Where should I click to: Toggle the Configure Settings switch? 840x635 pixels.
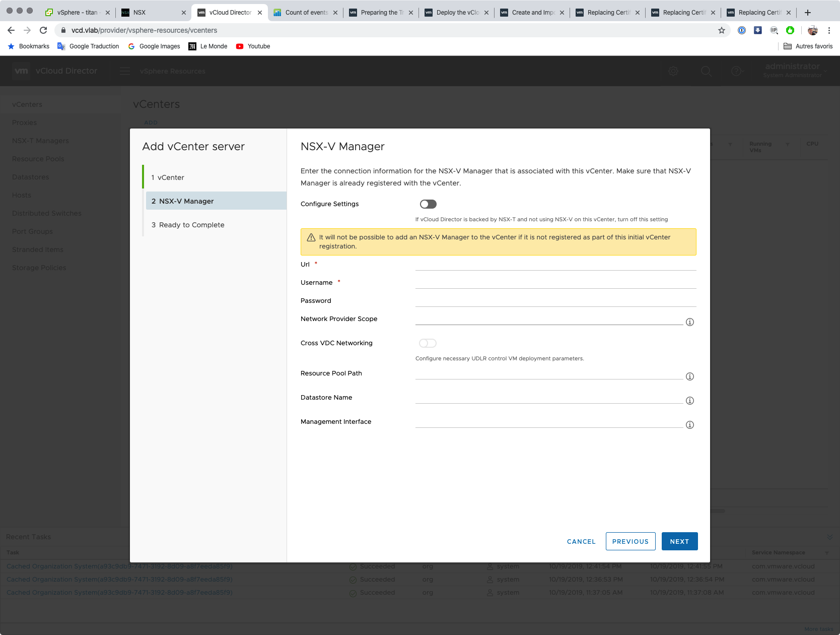tap(428, 204)
